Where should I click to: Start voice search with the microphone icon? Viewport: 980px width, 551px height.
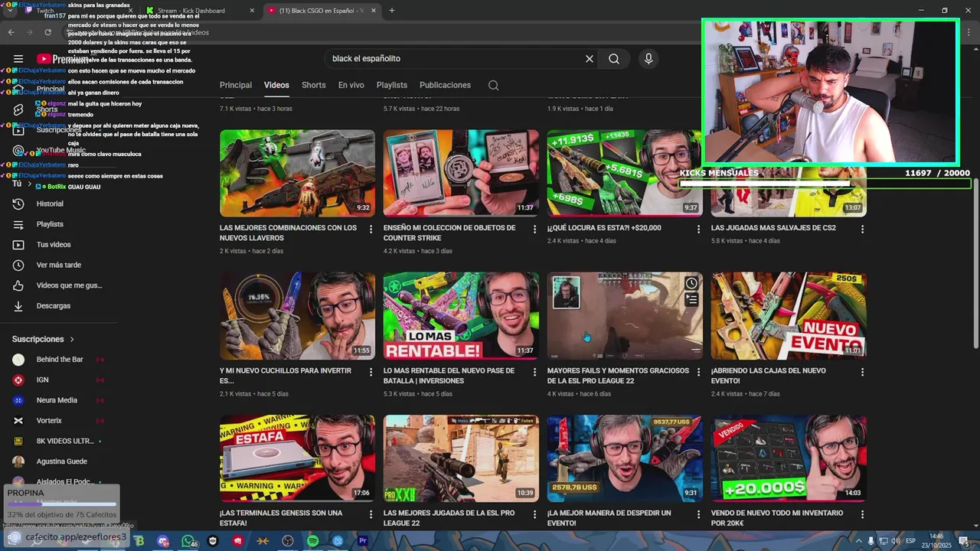pyautogui.click(x=648, y=59)
